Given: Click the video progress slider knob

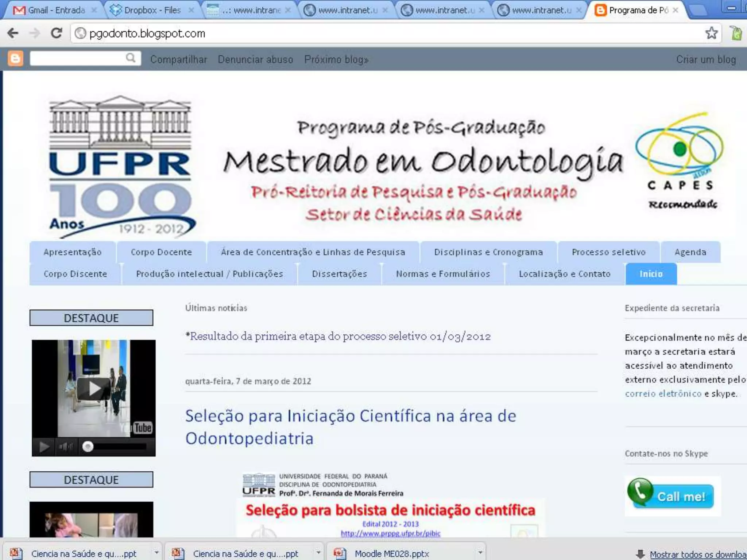Looking at the screenshot, I should coord(88,447).
